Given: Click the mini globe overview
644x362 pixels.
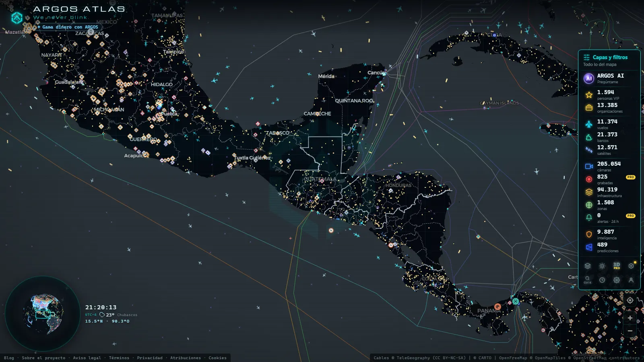Looking at the screenshot, I should pyautogui.click(x=43, y=314).
